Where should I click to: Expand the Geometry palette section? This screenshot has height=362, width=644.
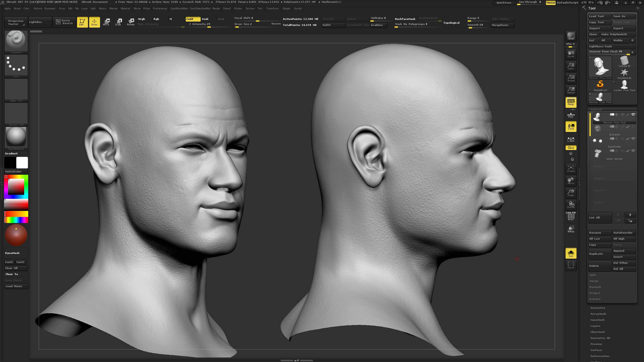click(x=598, y=308)
